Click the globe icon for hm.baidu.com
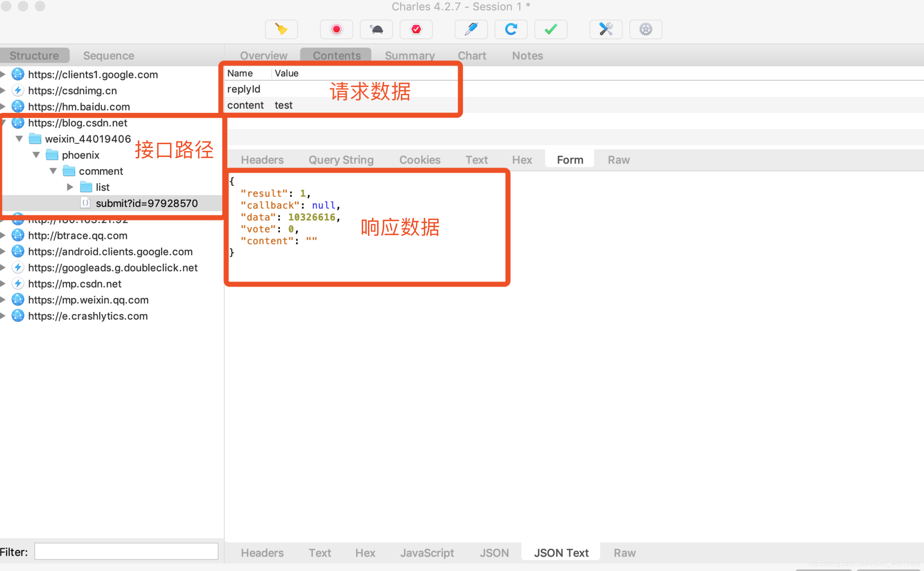Image resolution: width=924 pixels, height=571 pixels. 18,107
